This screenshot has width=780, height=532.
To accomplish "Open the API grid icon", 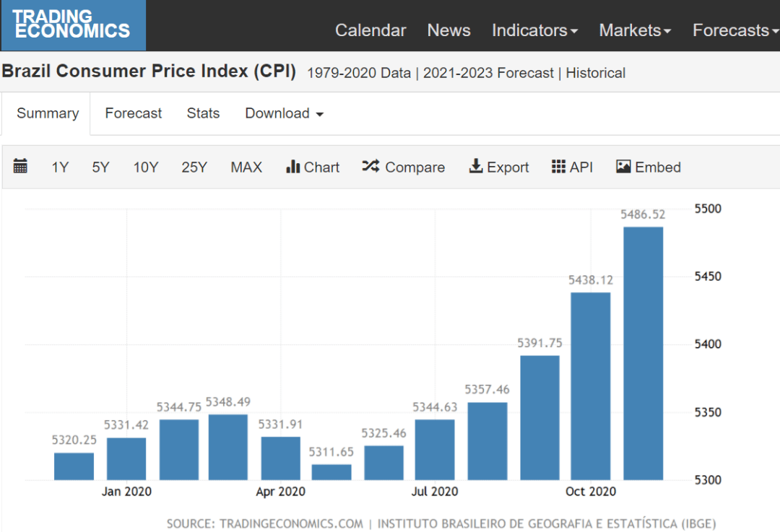I will pyautogui.click(x=558, y=167).
